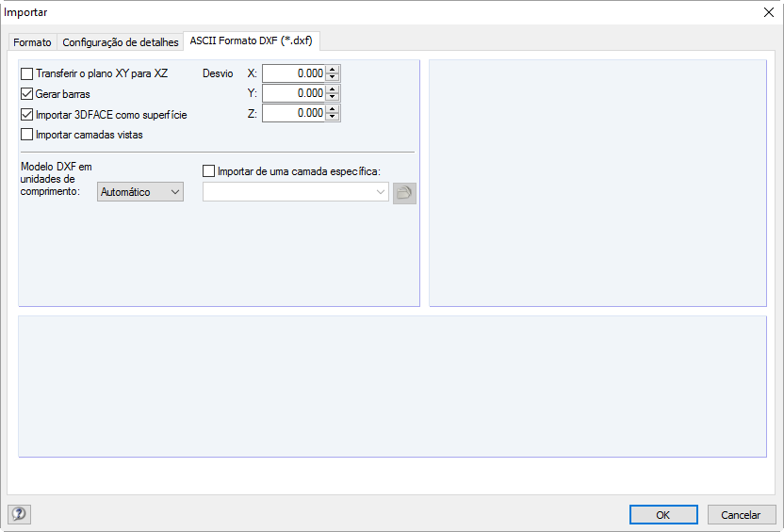This screenshot has width=784, height=532.
Task: Increase the Z offset value
Action: point(333,109)
